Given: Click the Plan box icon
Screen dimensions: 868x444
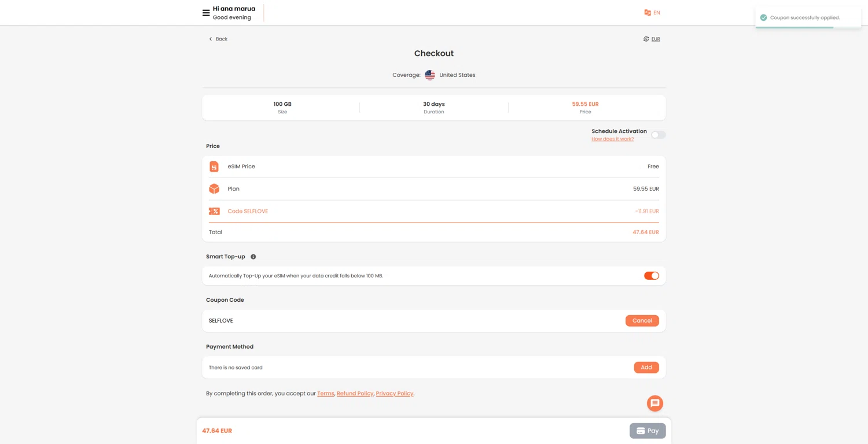Looking at the screenshot, I should pyautogui.click(x=214, y=189).
